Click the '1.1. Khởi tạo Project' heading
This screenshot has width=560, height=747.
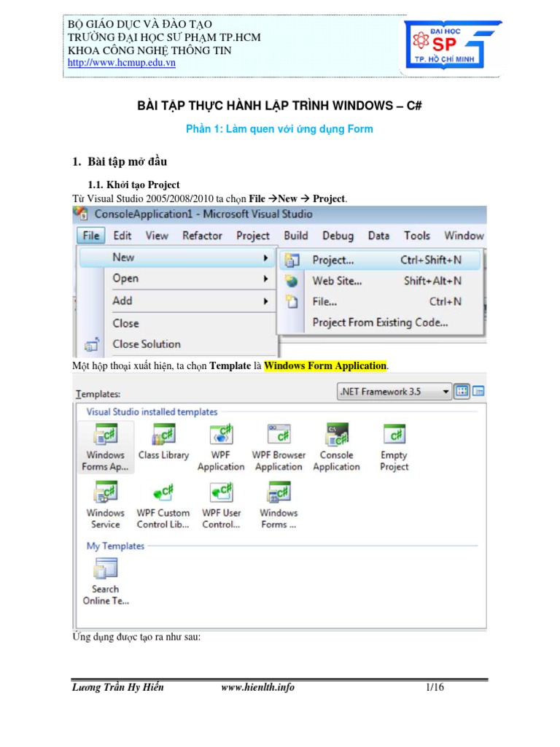[133, 185]
